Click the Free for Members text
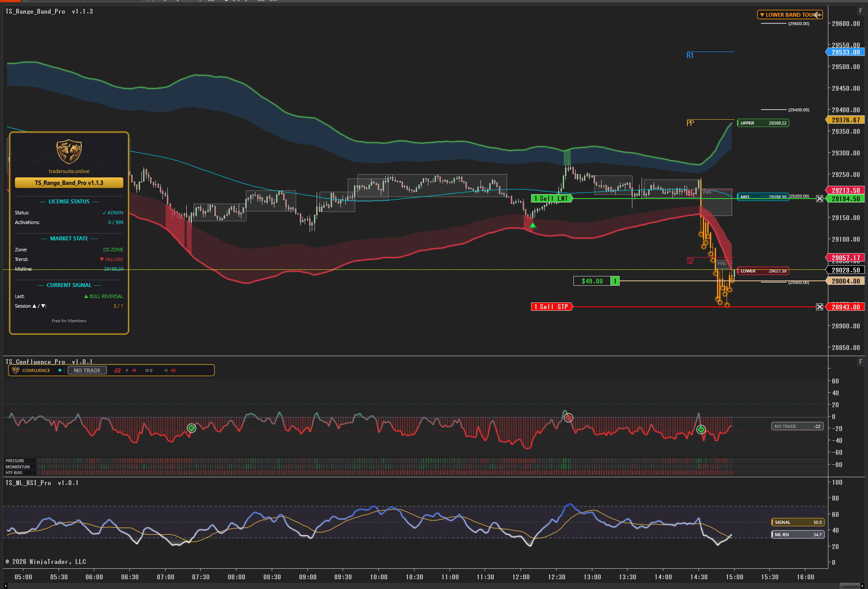This screenshot has height=589, width=868. (x=69, y=321)
